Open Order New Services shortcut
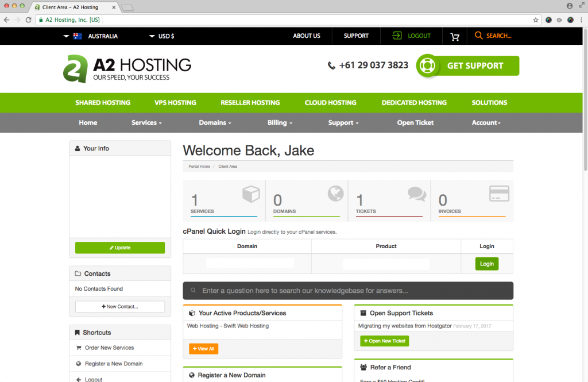Image resolution: width=588 pixels, height=382 pixels. [109, 348]
